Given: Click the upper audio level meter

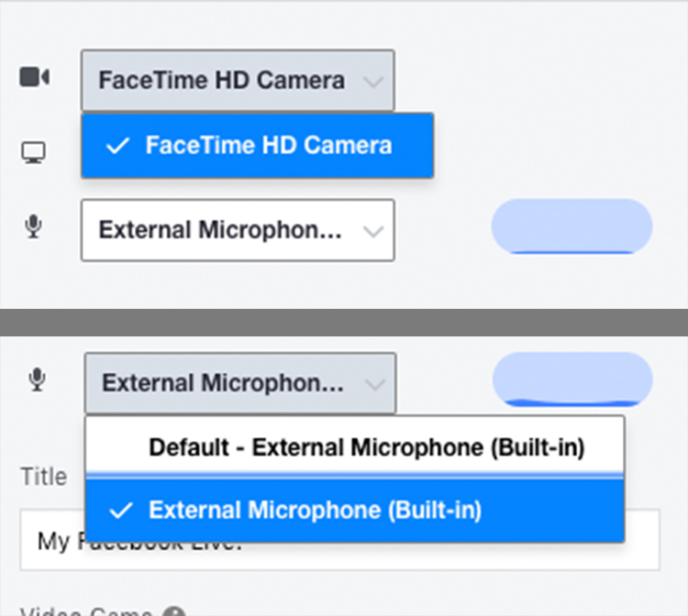Looking at the screenshot, I should pyautogui.click(x=571, y=226).
